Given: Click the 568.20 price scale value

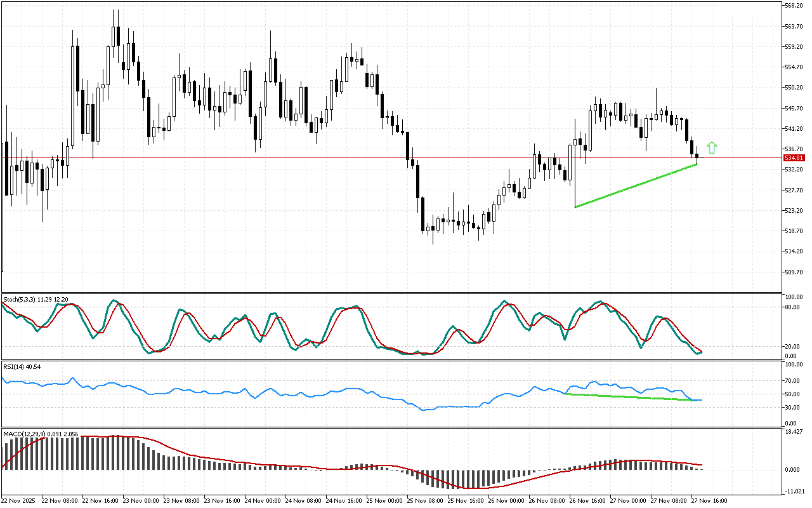Looking at the screenshot, I should (x=794, y=6).
